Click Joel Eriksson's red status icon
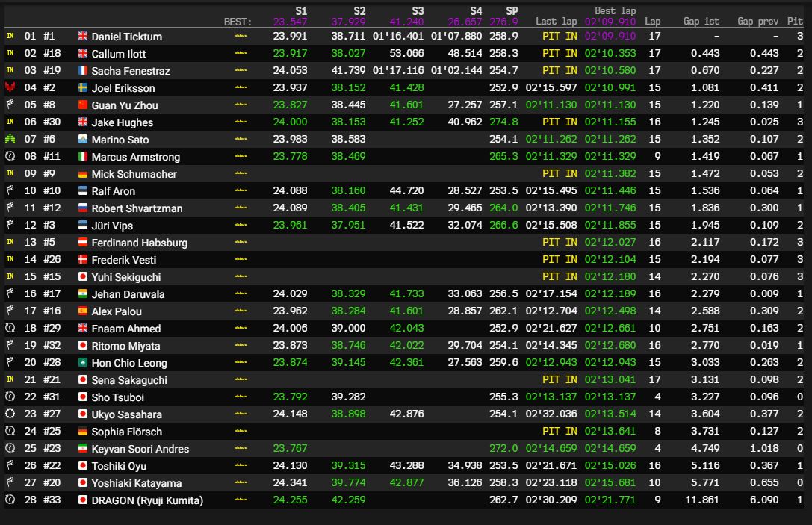Image resolution: width=812 pixels, height=525 pixels. point(10,87)
